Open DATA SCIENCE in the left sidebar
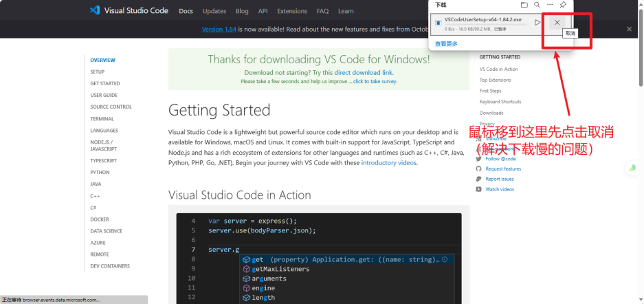Screen dimensions: 644x304 point(107,231)
